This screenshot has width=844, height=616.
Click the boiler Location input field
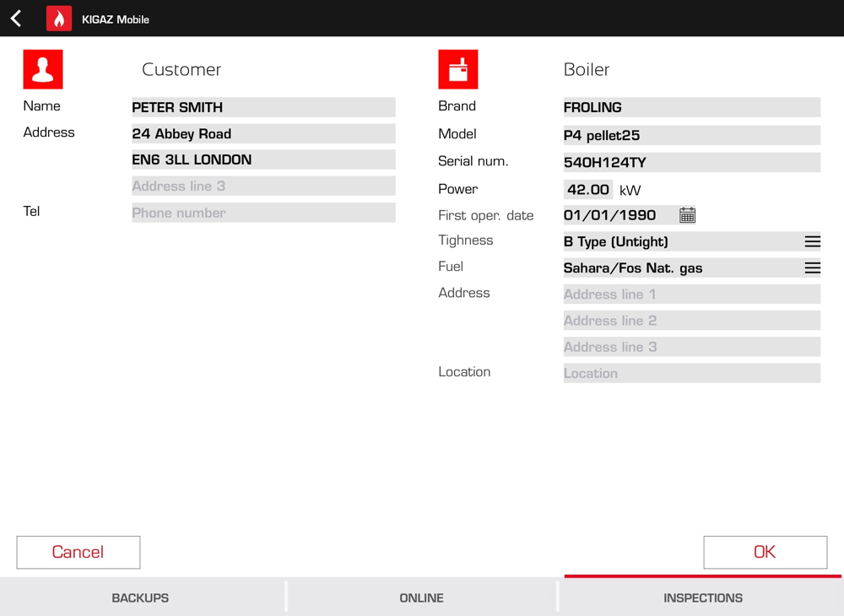(692, 373)
